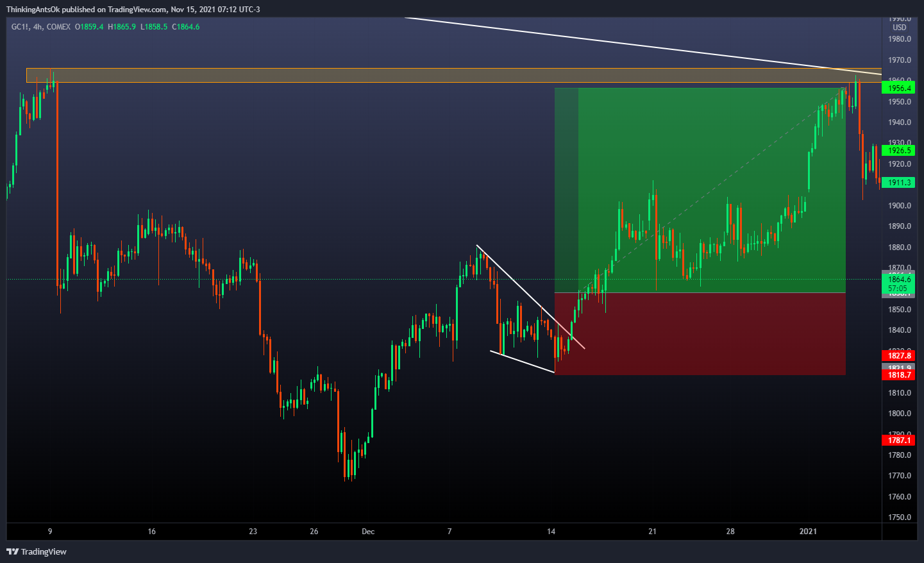
Task: Click the 2021 label on the time axis
Action: 808,532
